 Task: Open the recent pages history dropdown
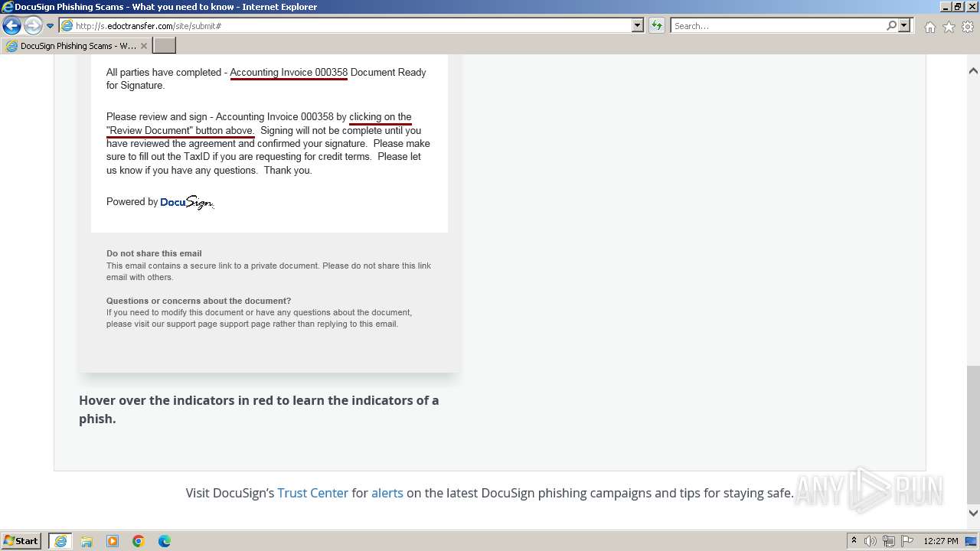tap(51, 26)
